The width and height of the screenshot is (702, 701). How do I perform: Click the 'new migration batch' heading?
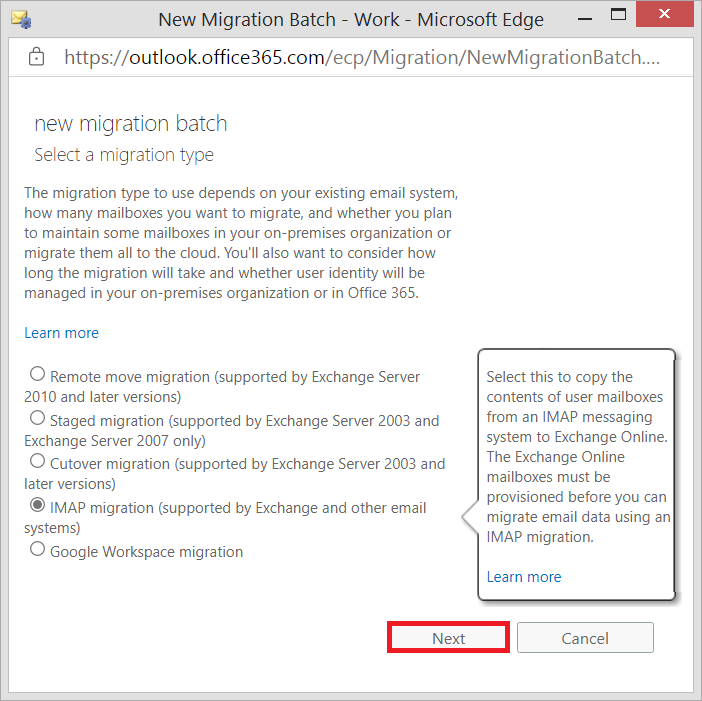coord(131,124)
